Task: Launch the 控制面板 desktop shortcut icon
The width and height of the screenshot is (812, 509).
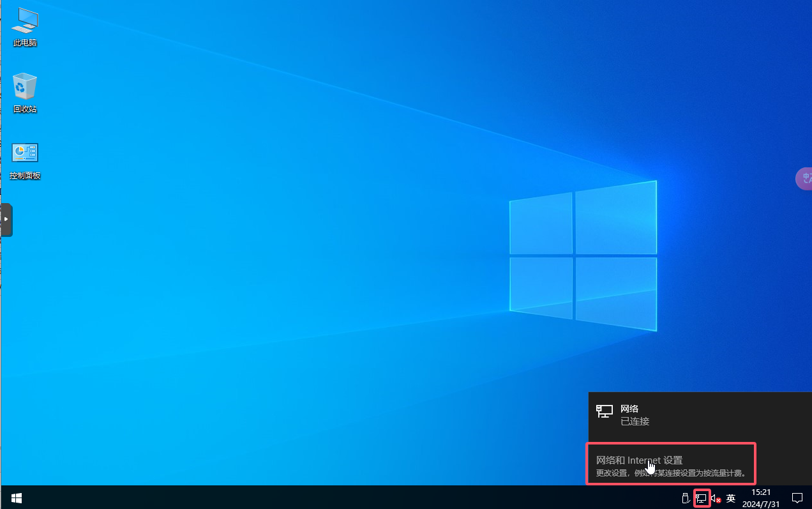Action: (25, 153)
